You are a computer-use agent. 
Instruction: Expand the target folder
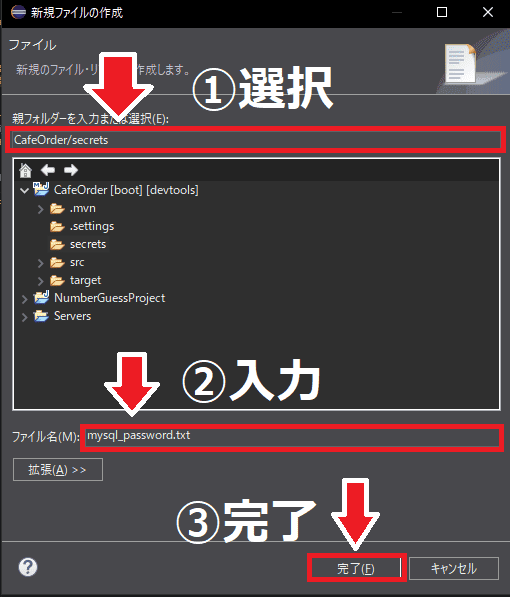click(40, 281)
